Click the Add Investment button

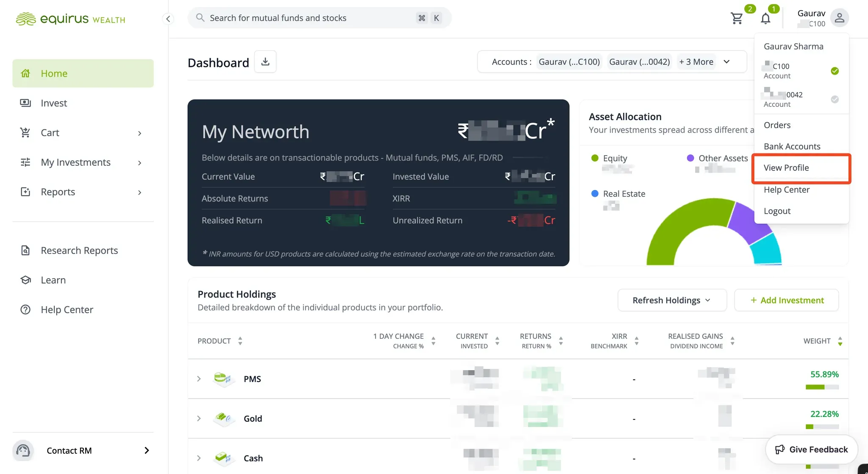tap(787, 300)
